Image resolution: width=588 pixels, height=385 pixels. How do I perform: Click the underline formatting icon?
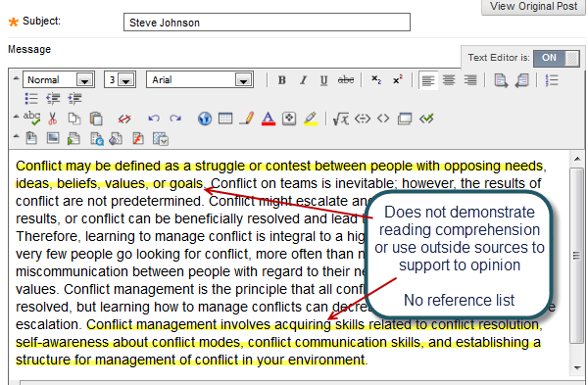click(x=324, y=80)
